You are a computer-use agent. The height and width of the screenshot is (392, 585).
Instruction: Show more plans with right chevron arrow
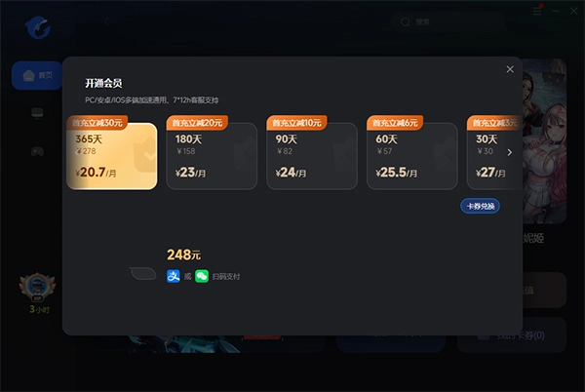(510, 152)
